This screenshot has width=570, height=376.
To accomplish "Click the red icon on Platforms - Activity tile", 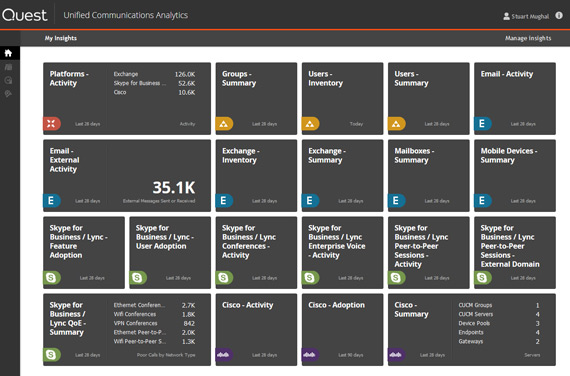I will point(52,124).
